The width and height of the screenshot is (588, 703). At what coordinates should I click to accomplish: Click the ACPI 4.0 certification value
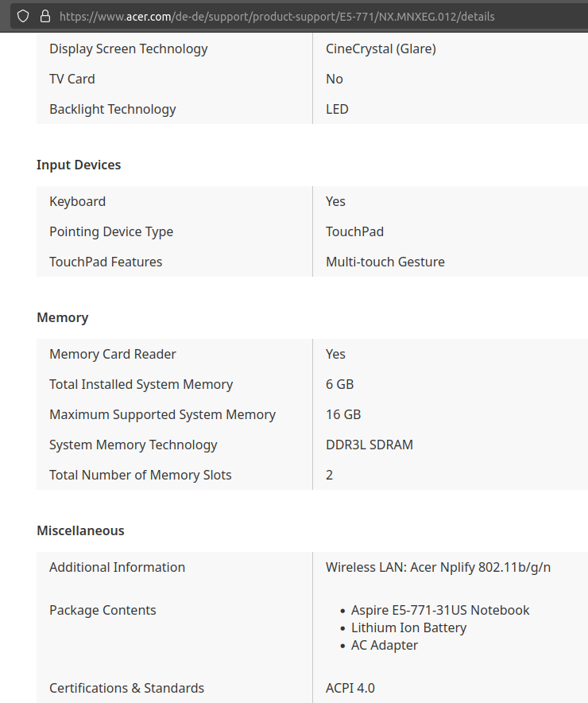click(x=350, y=688)
